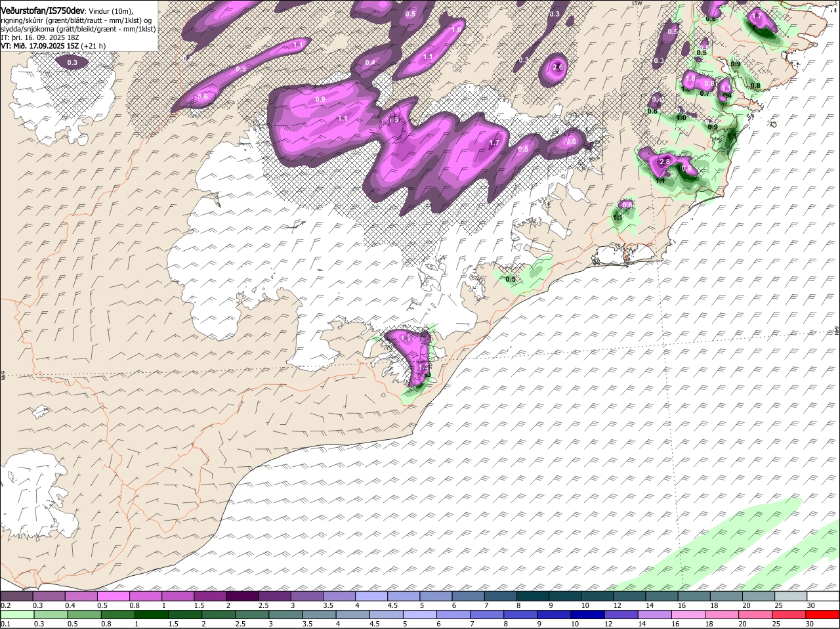Click the bold 'VT: Mið. 17.09.2025 15Z' line
Image resolution: width=840 pixels, height=629 pixels.
coord(40,46)
